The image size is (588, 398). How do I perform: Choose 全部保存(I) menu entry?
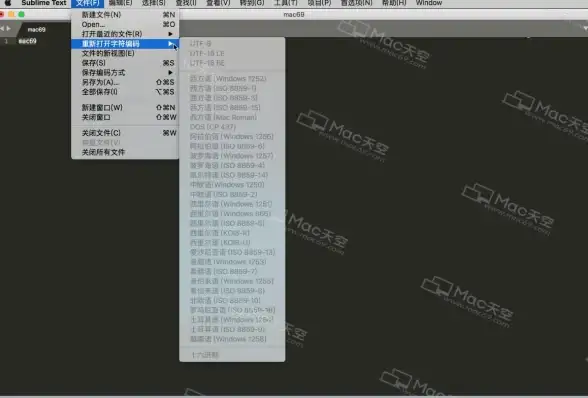point(125,92)
